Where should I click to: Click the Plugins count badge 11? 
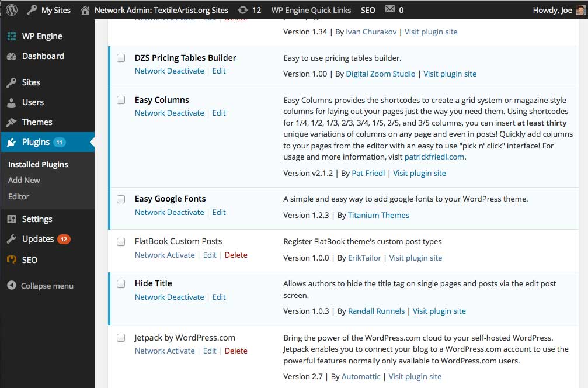pyautogui.click(x=59, y=142)
